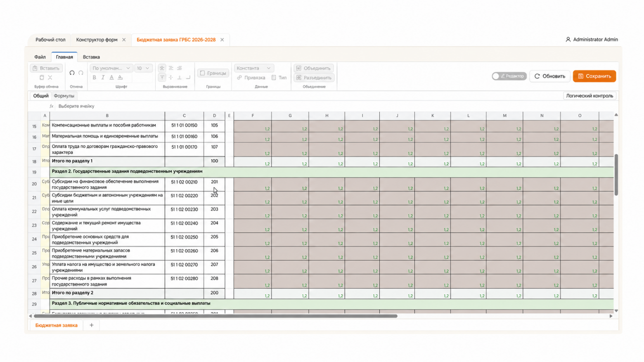644x362 pixels.
Task: Select the Общий view tab
Action: click(x=41, y=96)
